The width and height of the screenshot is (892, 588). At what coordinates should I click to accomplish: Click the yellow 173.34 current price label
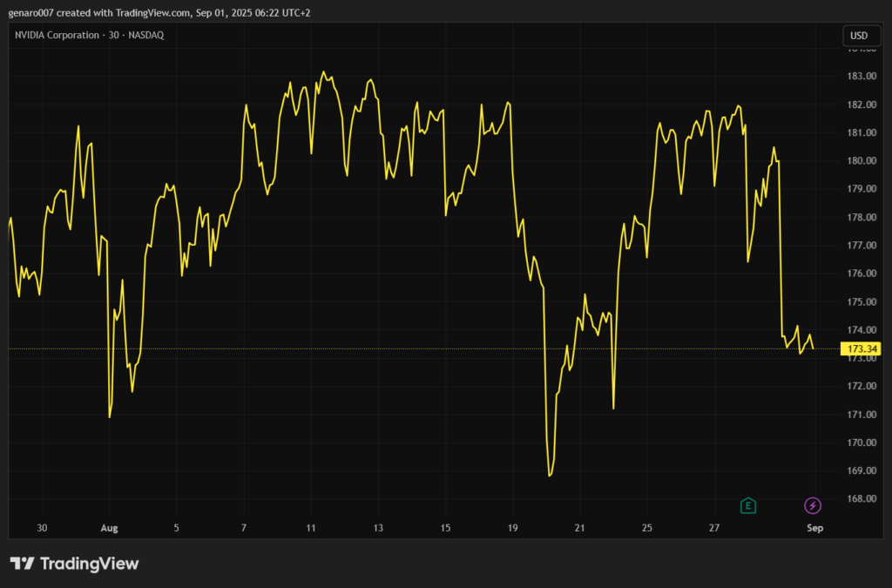pos(860,349)
